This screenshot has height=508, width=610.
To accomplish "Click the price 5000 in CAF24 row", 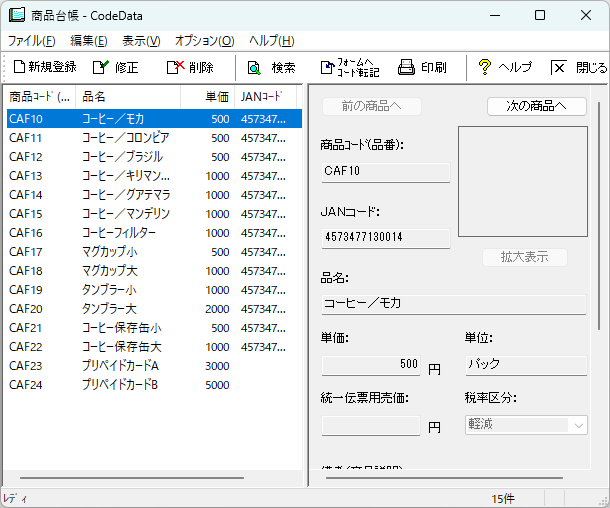I will click(x=217, y=385).
